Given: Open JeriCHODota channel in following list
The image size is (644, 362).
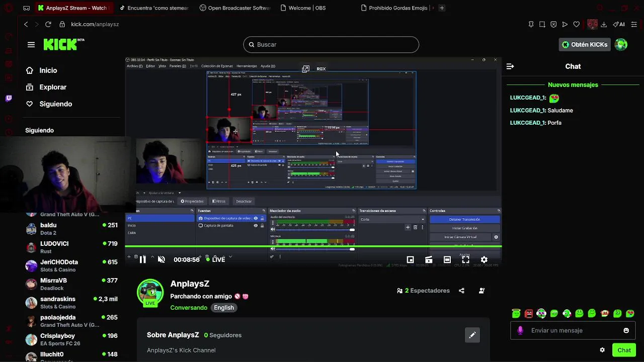Looking at the screenshot, I should (71, 265).
